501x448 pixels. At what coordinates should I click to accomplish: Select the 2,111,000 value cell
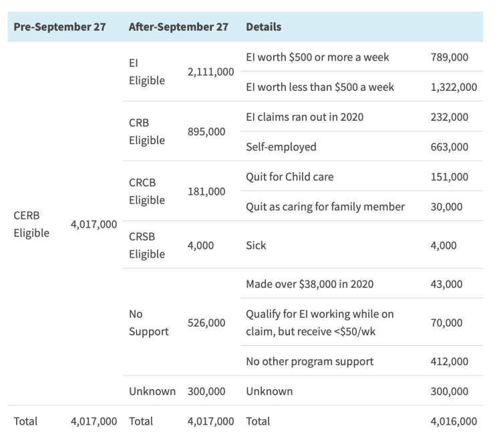210,71
